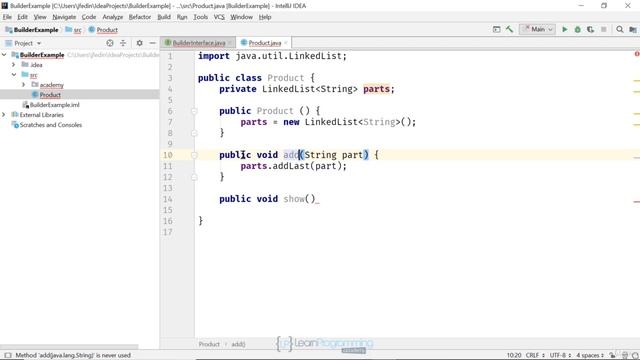Click the Project panel horizontal scrollbar

coord(69,347)
